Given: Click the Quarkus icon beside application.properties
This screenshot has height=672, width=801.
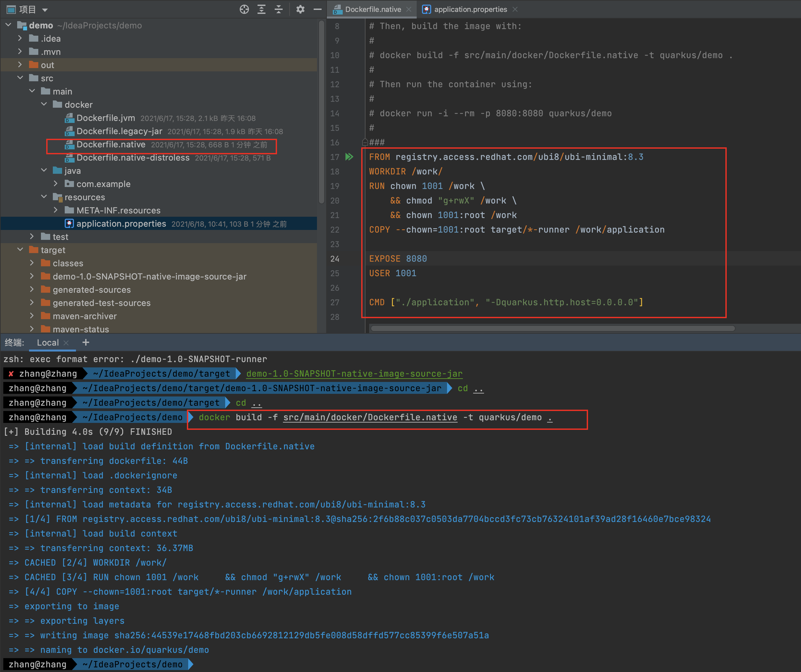Looking at the screenshot, I should pyautogui.click(x=426, y=9).
